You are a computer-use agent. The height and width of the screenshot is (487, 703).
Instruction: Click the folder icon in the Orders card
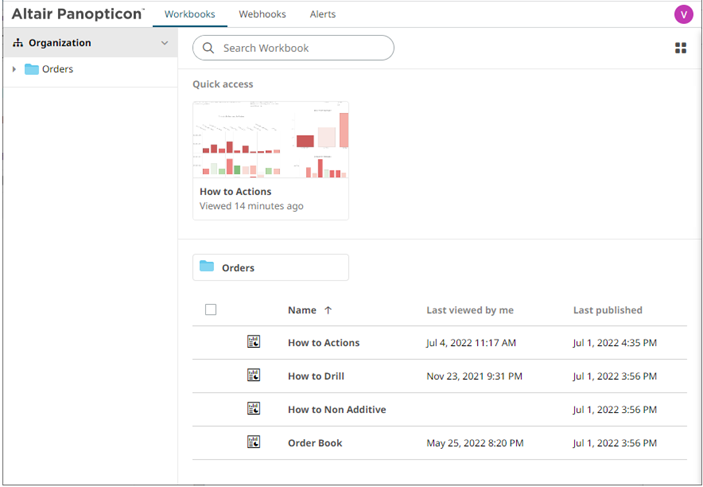(x=207, y=266)
